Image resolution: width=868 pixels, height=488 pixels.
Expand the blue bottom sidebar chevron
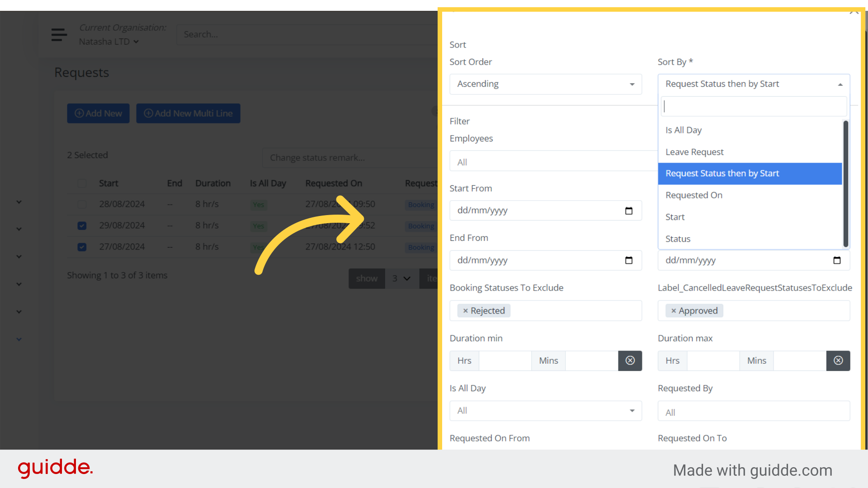19,339
